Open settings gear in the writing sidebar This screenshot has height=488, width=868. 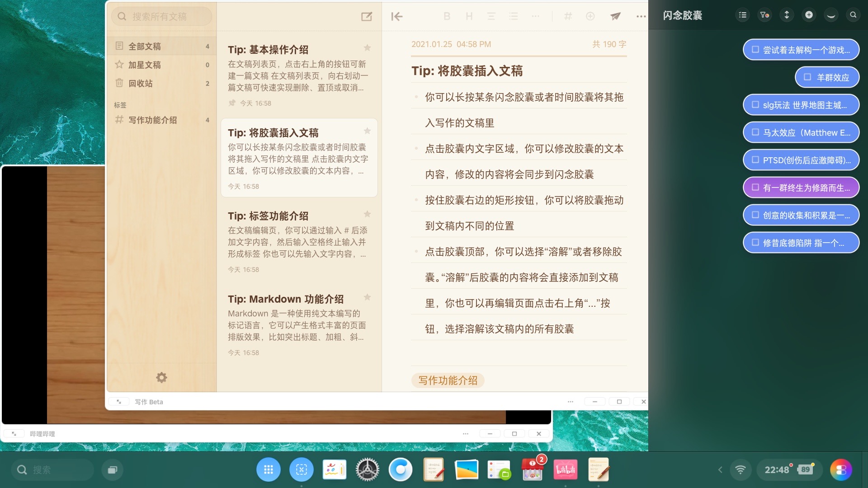161,377
